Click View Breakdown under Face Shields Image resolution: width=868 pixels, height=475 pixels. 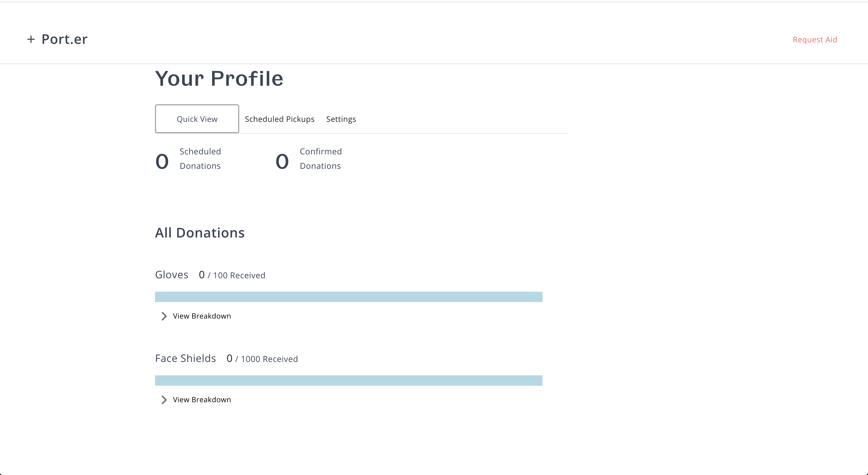202,400
